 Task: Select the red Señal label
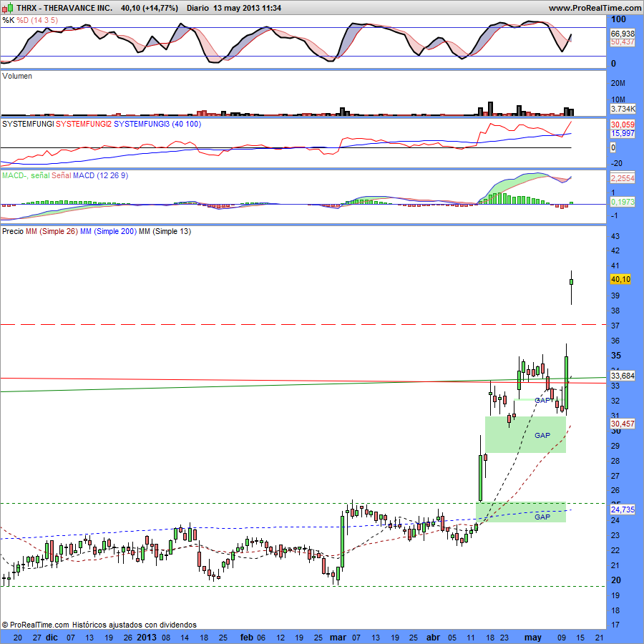pos(62,175)
